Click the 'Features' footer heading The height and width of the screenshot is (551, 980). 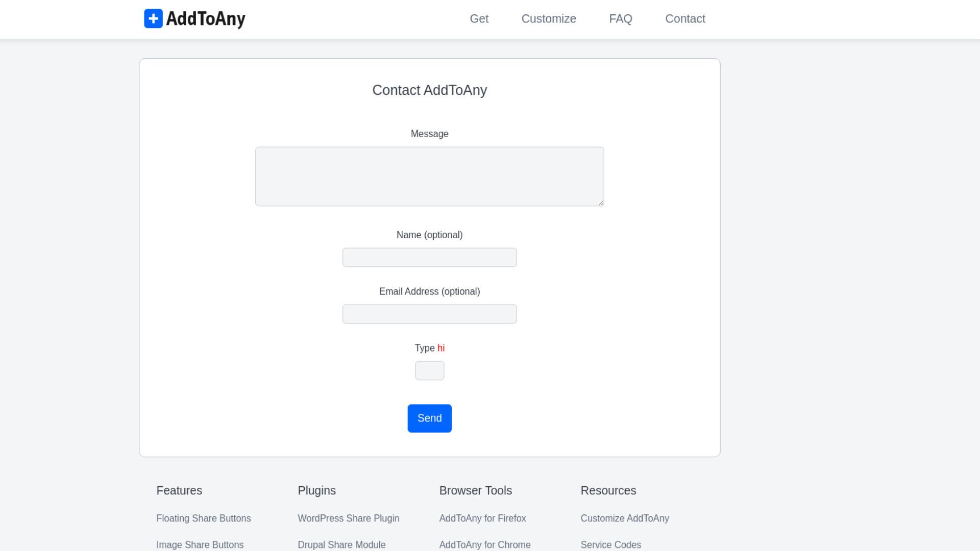click(x=179, y=490)
